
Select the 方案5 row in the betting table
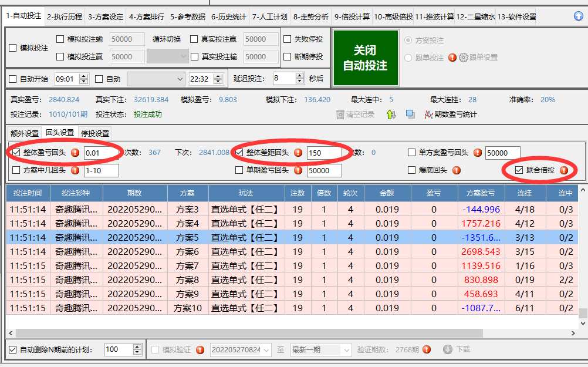pos(188,238)
